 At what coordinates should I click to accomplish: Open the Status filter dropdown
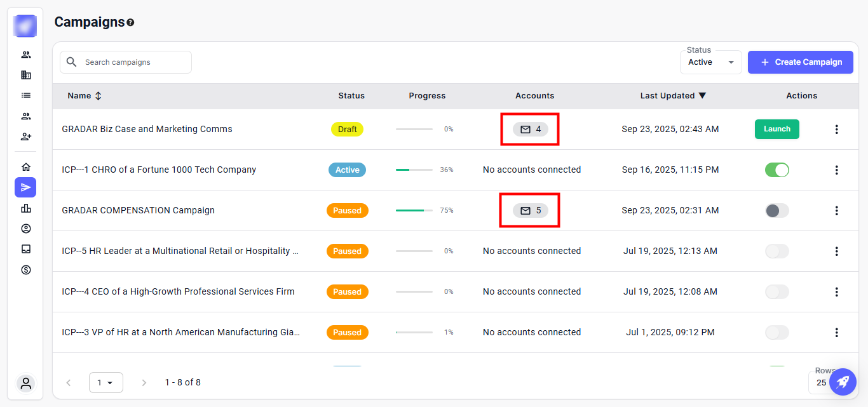710,62
